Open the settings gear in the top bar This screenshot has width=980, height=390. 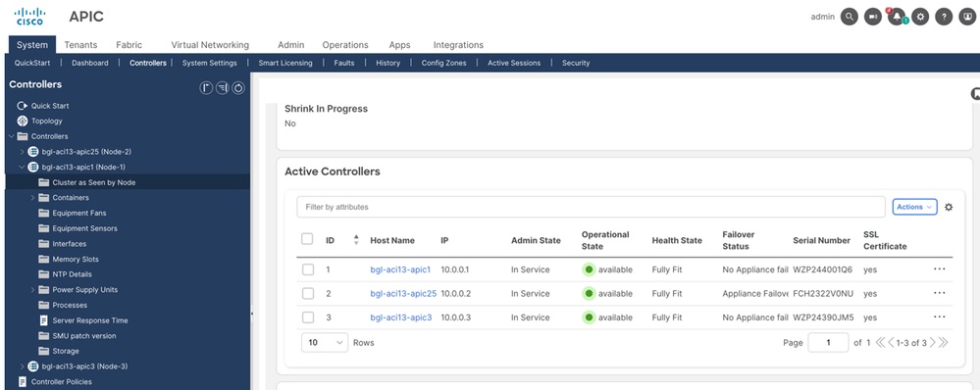click(920, 17)
